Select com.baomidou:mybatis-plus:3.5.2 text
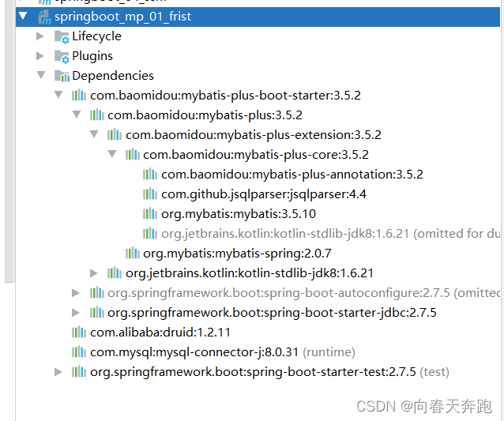Screen dimensions: 504x421 point(205,115)
